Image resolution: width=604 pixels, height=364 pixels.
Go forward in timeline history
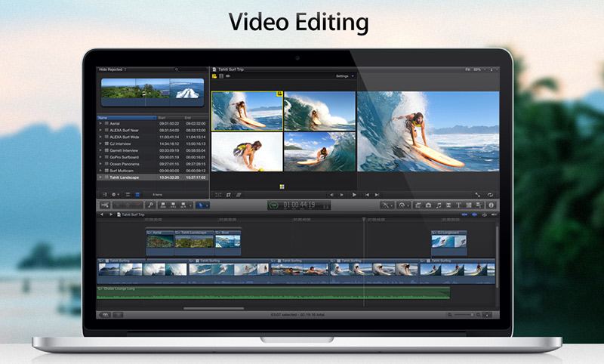coord(111,214)
